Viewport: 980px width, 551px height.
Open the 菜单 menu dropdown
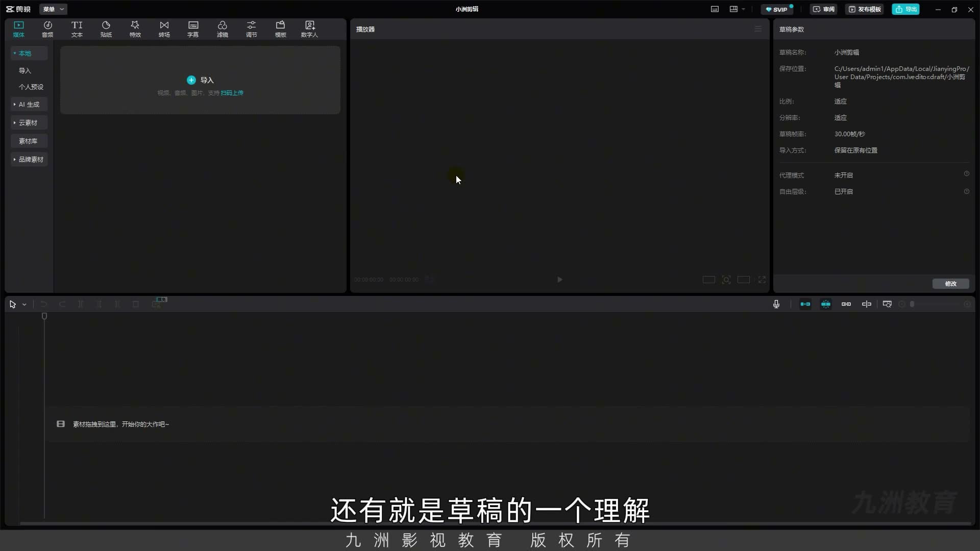point(53,9)
